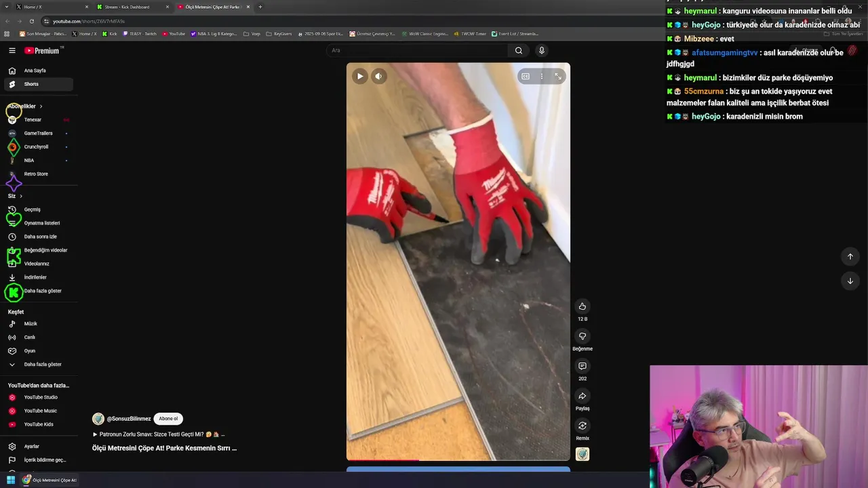Open the GameTrailers subscription channel

pyautogui.click(x=38, y=134)
